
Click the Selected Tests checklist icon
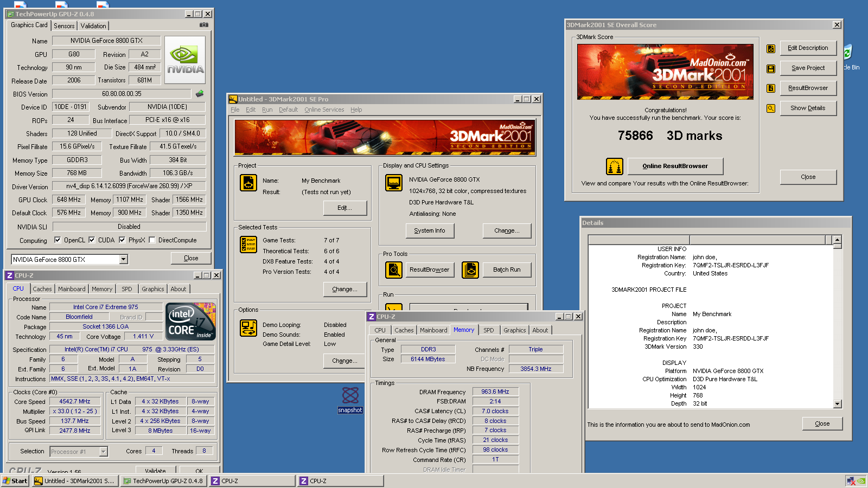[248, 245]
